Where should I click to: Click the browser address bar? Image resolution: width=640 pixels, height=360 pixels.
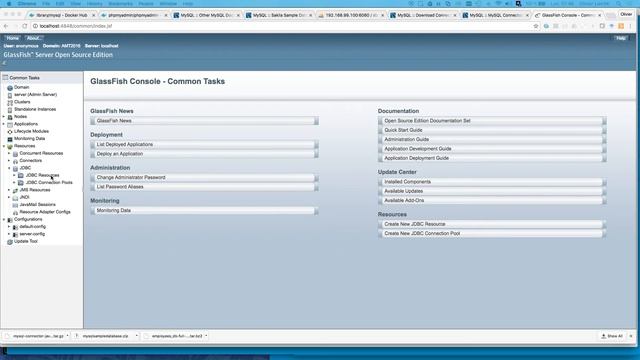click(x=286, y=26)
